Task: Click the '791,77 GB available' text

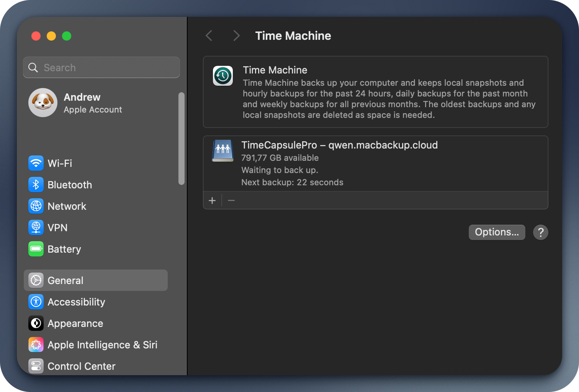Action: coord(280,158)
